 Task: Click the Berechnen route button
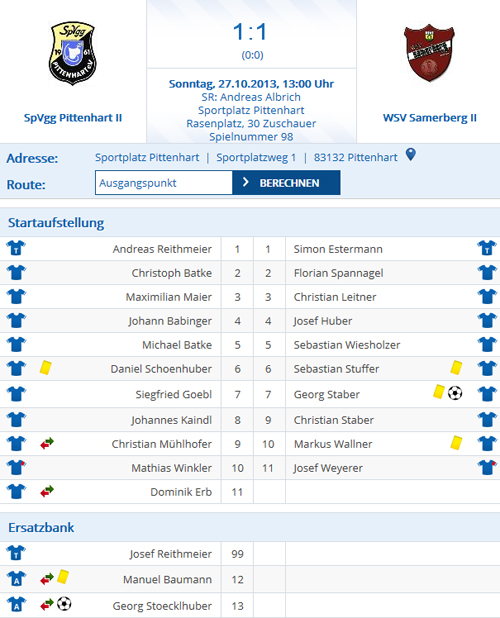[x=286, y=182]
